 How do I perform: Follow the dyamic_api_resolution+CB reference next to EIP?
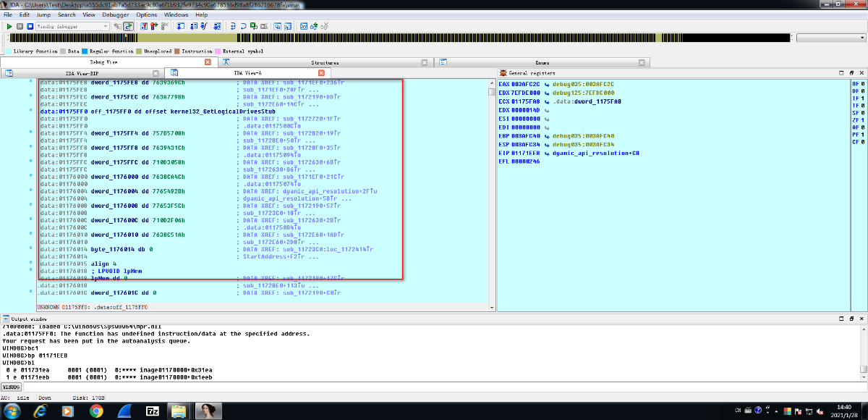point(595,154)
